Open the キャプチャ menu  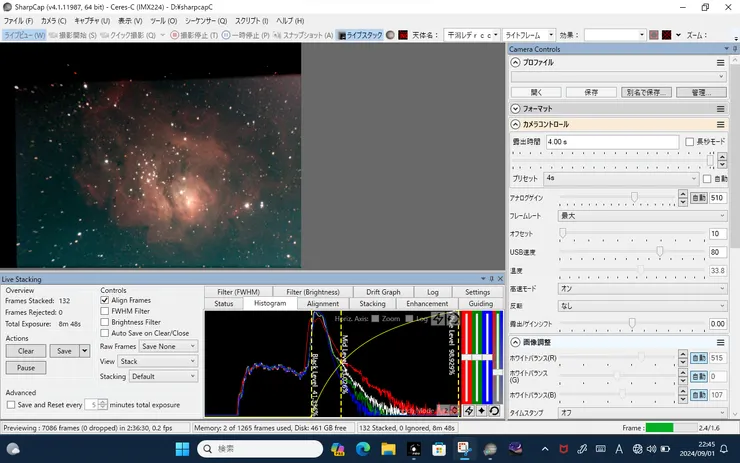(x=92, y=20)
